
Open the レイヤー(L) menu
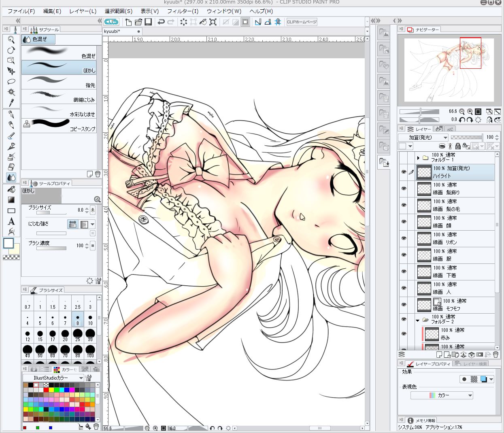(83, 11)
